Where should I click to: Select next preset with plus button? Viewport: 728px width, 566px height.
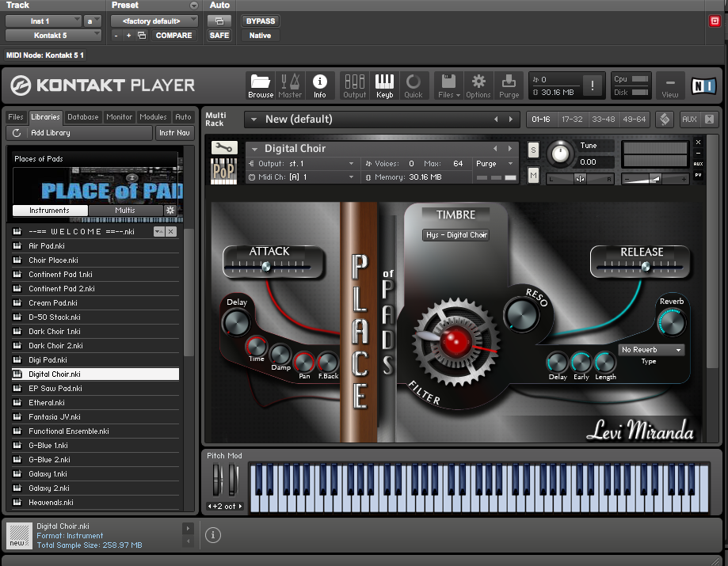point(128,36)
